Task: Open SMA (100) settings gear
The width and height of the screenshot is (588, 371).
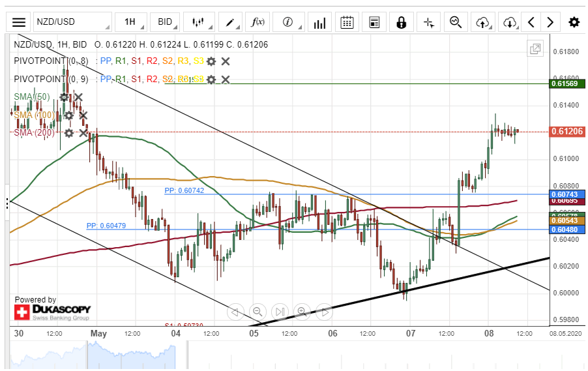Action: coord(69,115)
